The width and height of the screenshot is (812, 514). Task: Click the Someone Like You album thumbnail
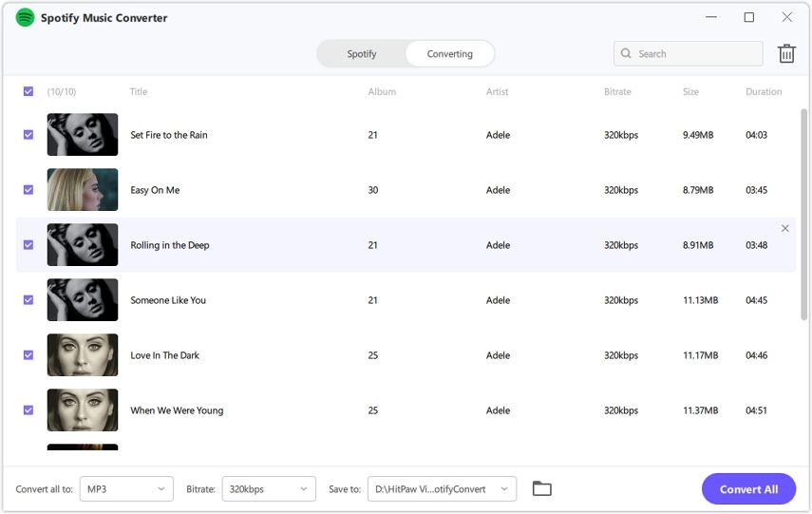(x=83, y=300)
